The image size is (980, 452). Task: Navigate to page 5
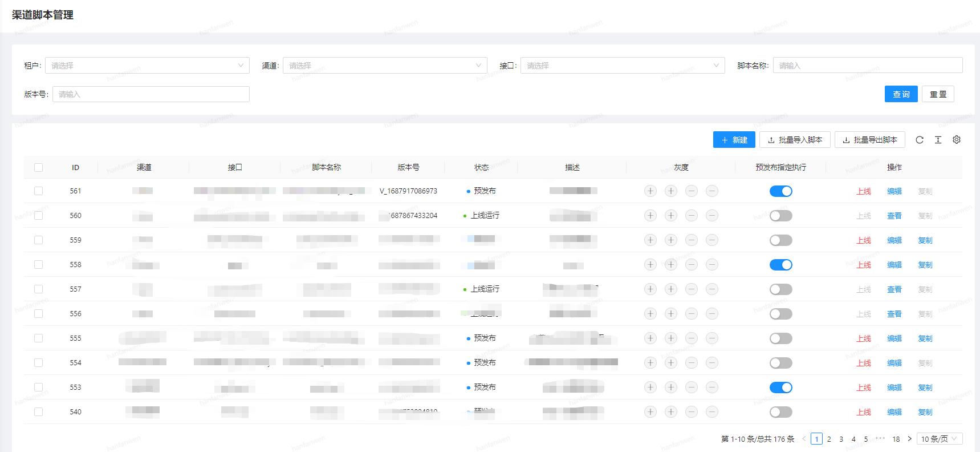[866, 439]
